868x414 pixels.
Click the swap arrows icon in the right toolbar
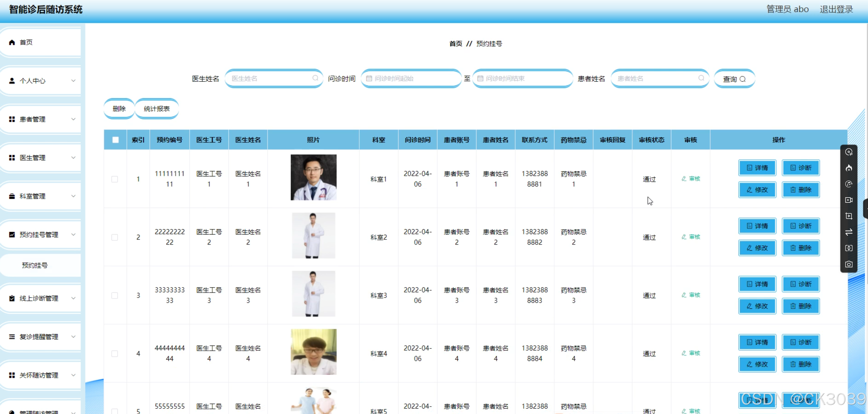[x=848, y=232]
